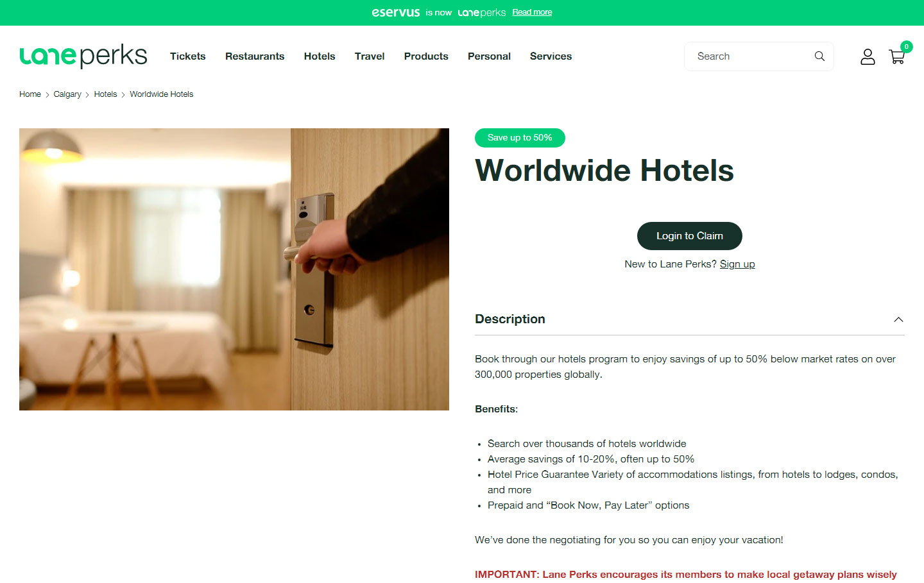Open the Hotels navigation item

tap(320, 56)
